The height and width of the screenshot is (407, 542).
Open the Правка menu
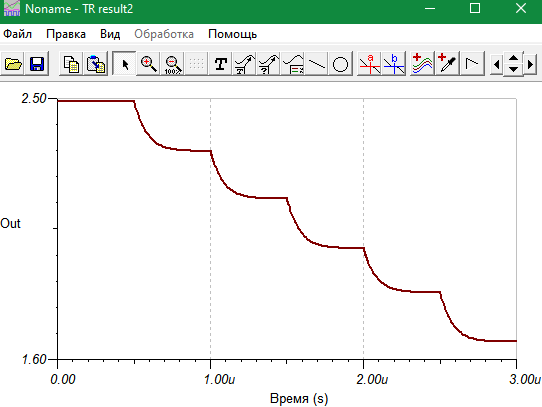(66, 34)
